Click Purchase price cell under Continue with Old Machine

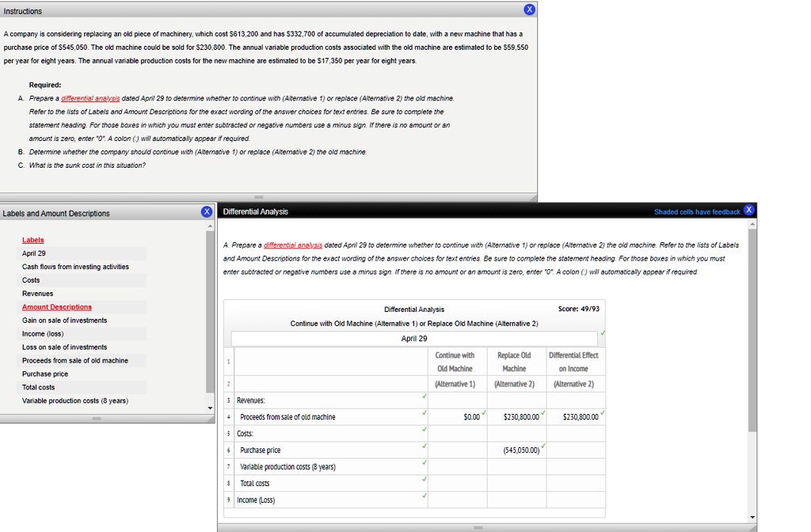(455, 450)
